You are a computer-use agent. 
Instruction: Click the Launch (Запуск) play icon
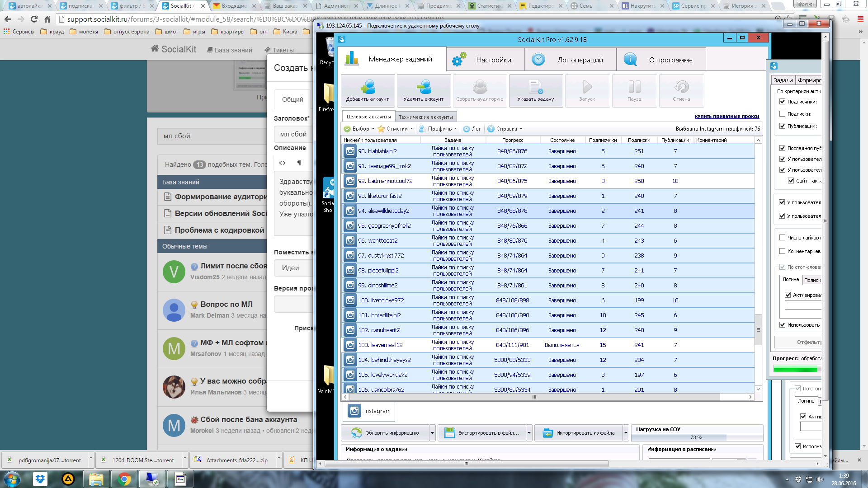pyautogui.click(x=587, y=91)
